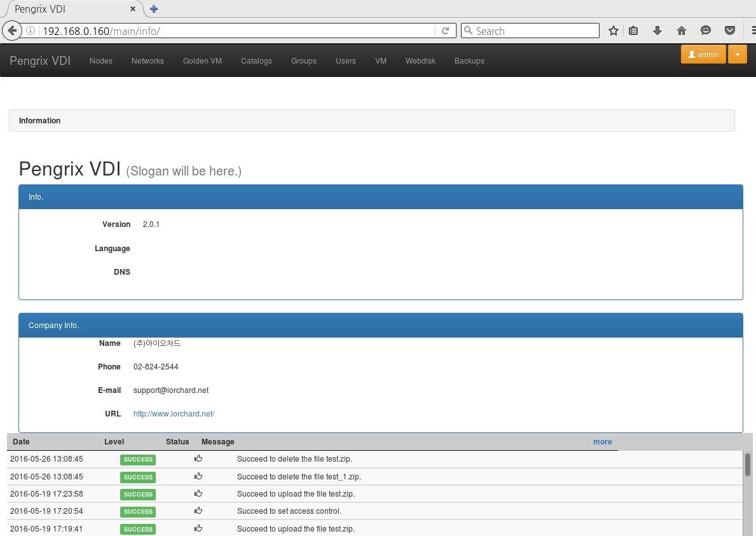The width and height of the screenshot is (756, 536).
Task: Open a new tab with the plus icon
Action: [154, 9]
